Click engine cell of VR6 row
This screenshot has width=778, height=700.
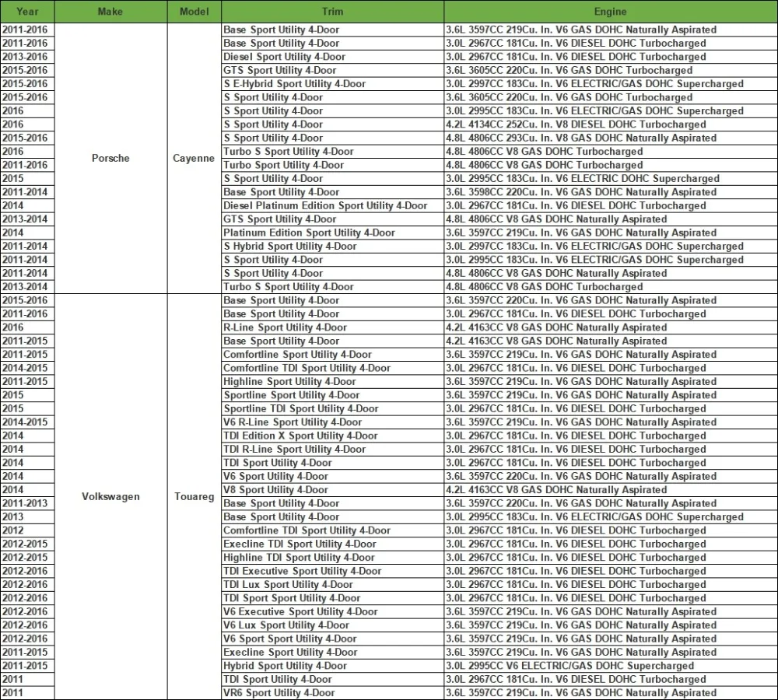click(611, 692)
